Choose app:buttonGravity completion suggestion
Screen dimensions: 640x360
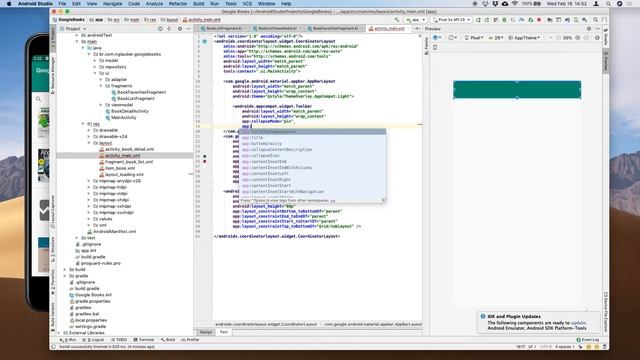(x=312, y=144)
